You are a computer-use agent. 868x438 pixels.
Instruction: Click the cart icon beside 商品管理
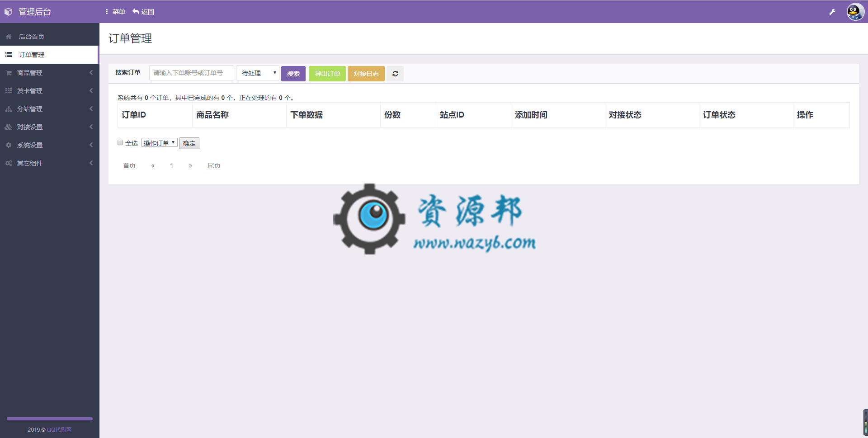pos(9,73)
